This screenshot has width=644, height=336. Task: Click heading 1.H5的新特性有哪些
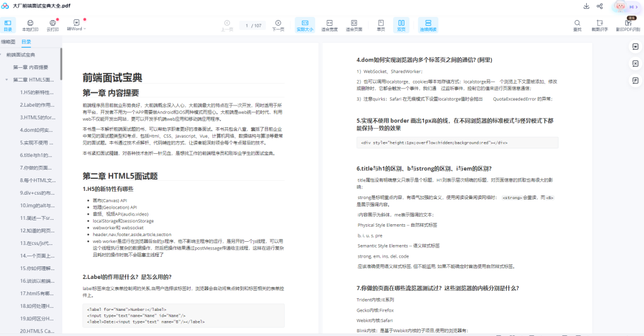(x=108, y=189)
